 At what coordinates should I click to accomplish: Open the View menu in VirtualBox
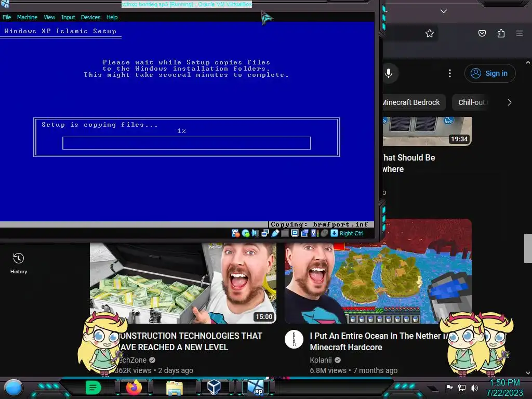pyautogui.click(x=49, y=17)
